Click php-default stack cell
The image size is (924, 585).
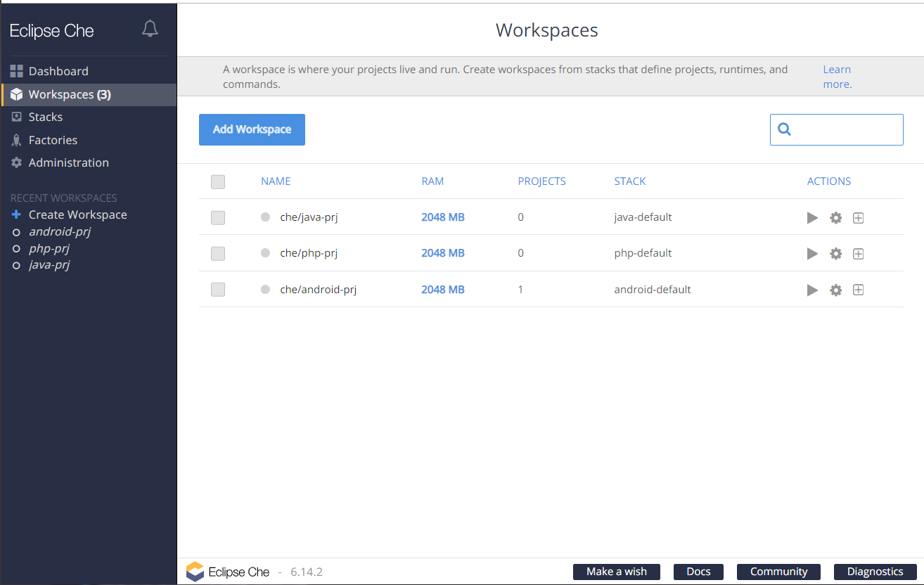click(x=643, y=253)
